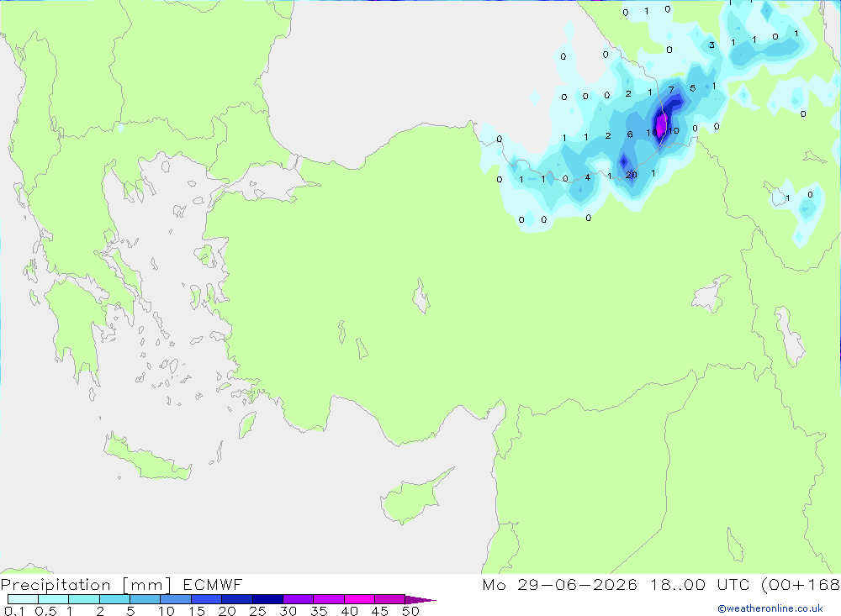Screen dimensions: 841x616
Task: Choose the 20–25 mm dark blue swatch
Action: click(x=237, y=599)
